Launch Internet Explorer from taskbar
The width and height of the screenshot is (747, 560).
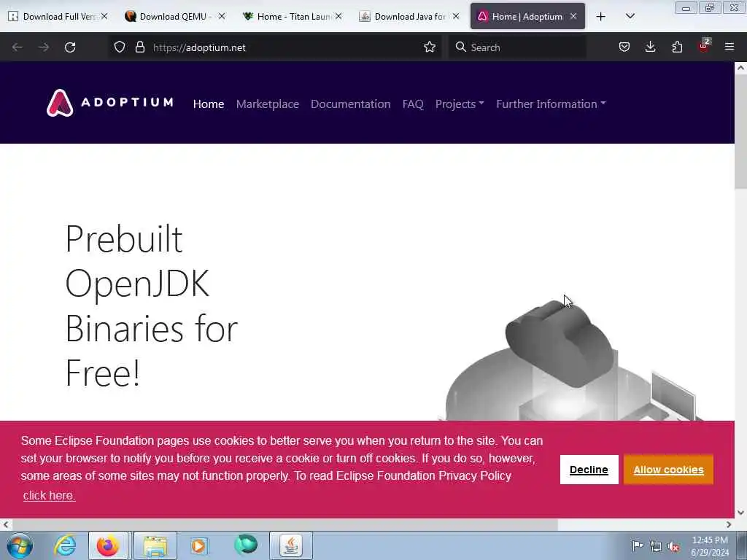(65, 545)
